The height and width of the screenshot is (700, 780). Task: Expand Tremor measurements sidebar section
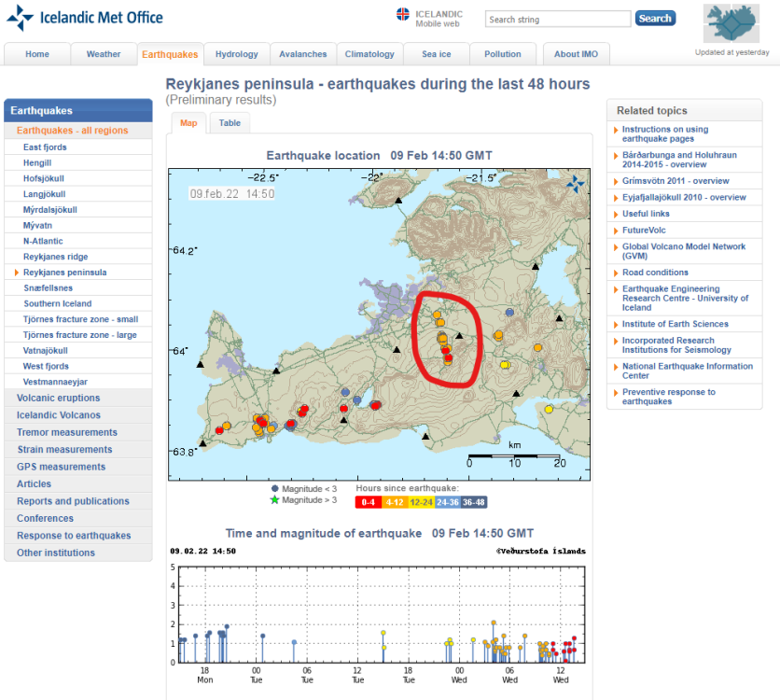tap(67, 432)
